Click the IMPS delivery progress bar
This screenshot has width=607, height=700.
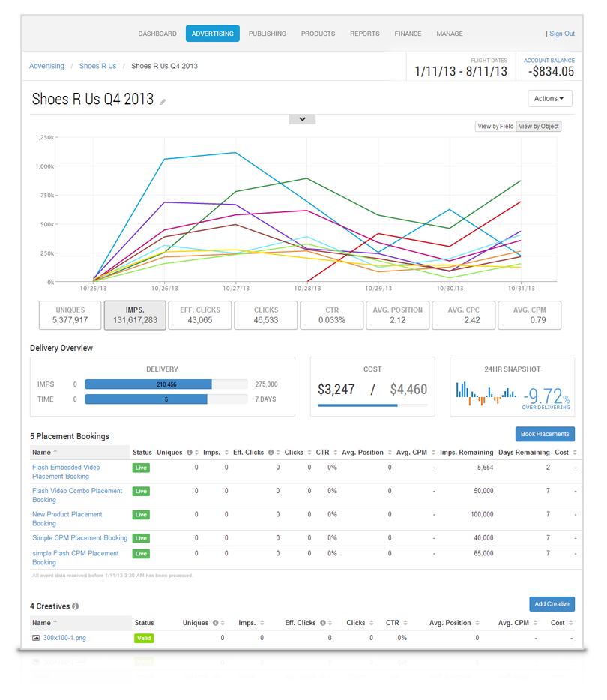tap(166, 384)
